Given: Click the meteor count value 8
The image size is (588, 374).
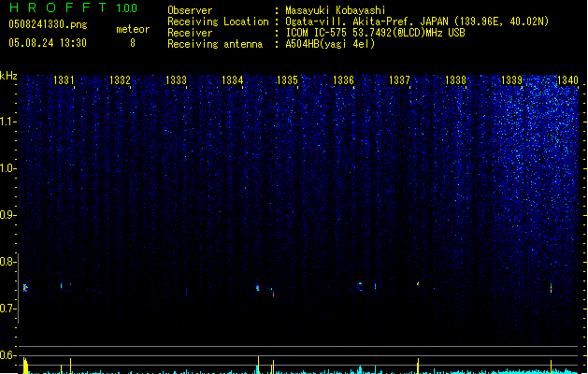Looking at the screenshot, I should [x=133, y=43].
